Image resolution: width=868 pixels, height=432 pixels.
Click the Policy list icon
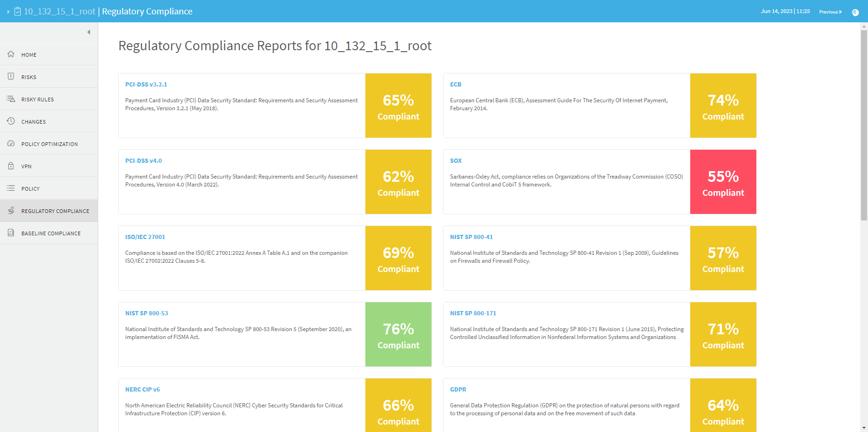(x=11, y=188)
